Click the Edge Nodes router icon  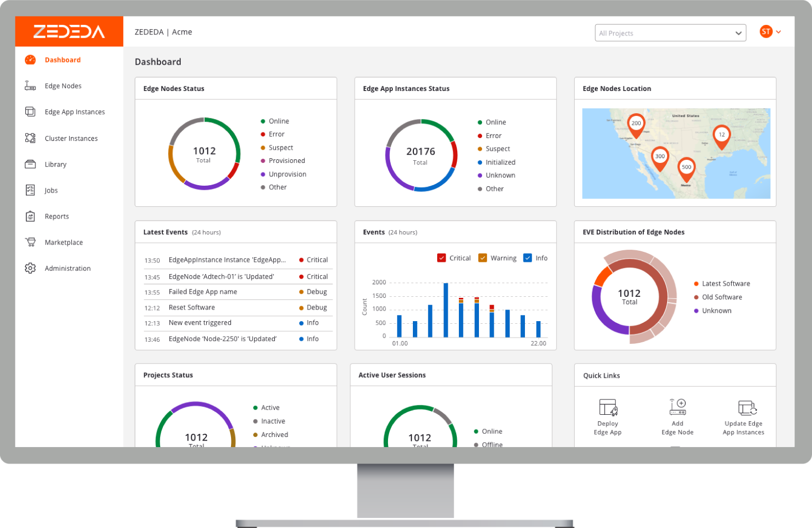(30, 86)
